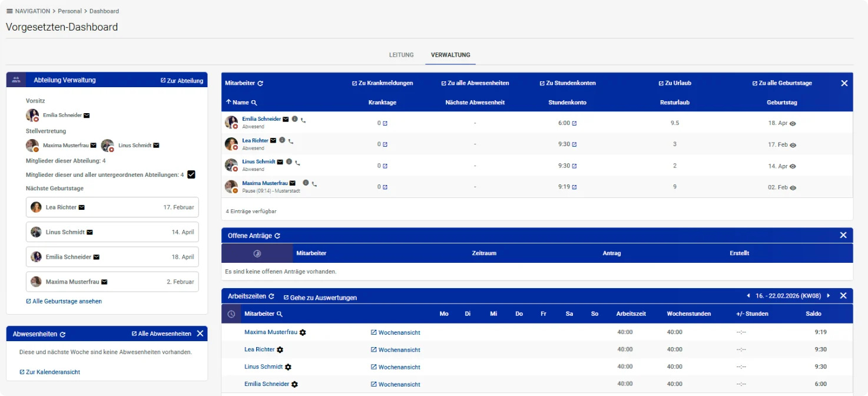Email Lea Richter in Nächste Geburtstage list
The width and height of the screenshot is (868, 396).
point(82,207)
